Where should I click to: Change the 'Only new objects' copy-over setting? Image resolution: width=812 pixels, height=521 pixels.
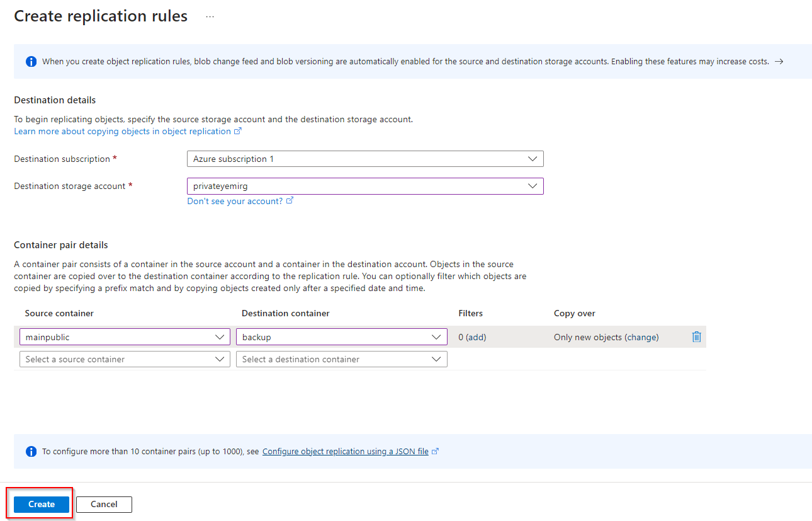[606, 337]
